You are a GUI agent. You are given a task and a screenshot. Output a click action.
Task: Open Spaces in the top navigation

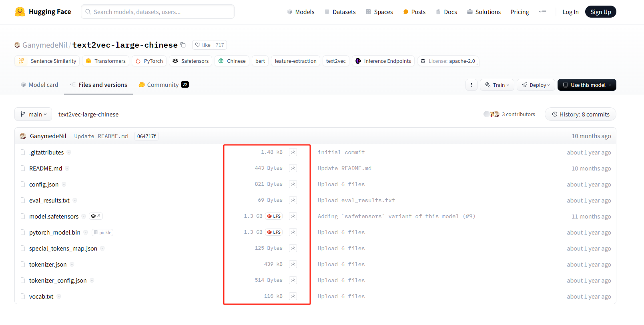point(379,12)
